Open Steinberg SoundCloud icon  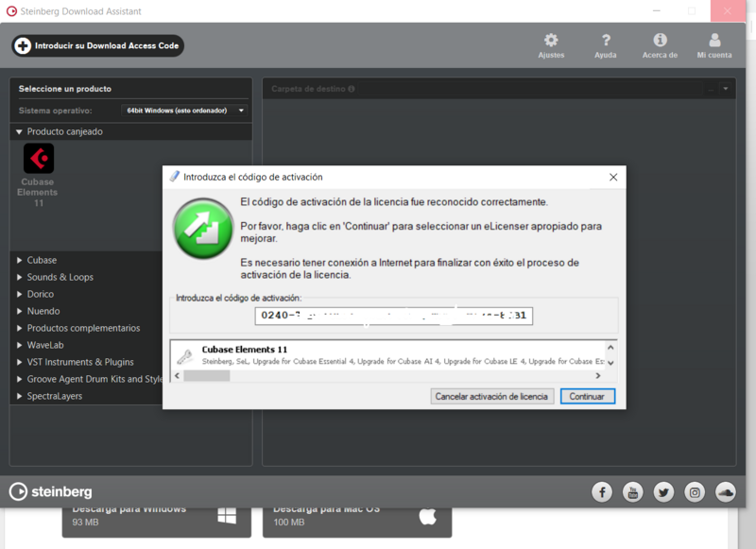726,492
